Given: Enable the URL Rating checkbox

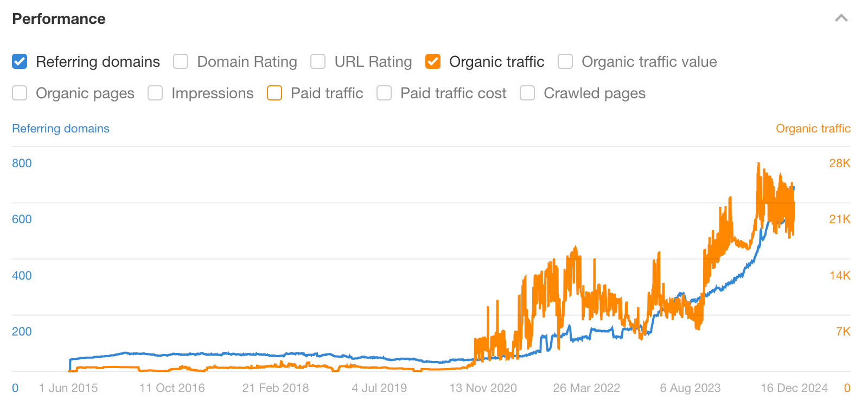Looking at the screenshot, I should (317, 61).
